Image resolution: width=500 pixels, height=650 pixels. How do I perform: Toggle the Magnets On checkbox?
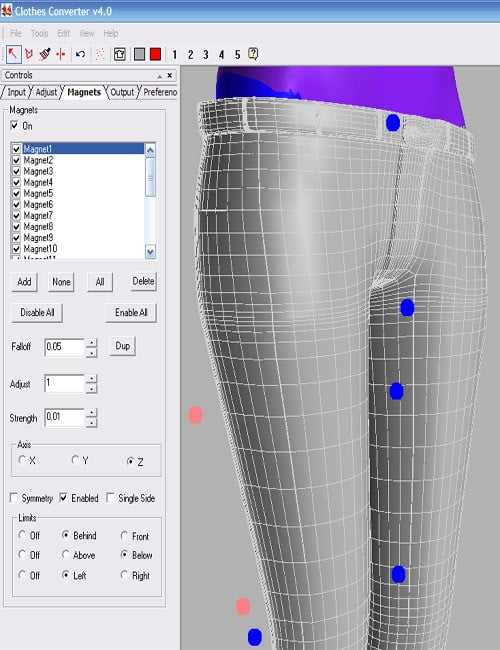pyautogui.click(x=15, y=126)
